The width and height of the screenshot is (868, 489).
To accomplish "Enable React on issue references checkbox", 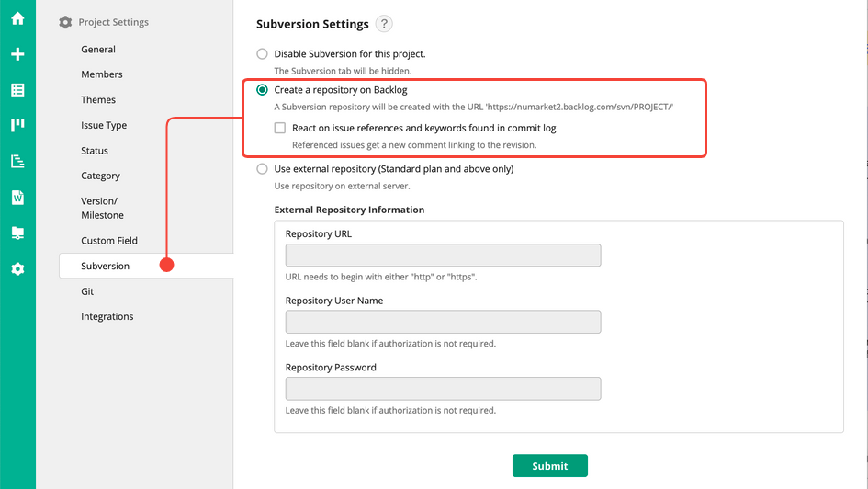I will (x=280, y=129).
